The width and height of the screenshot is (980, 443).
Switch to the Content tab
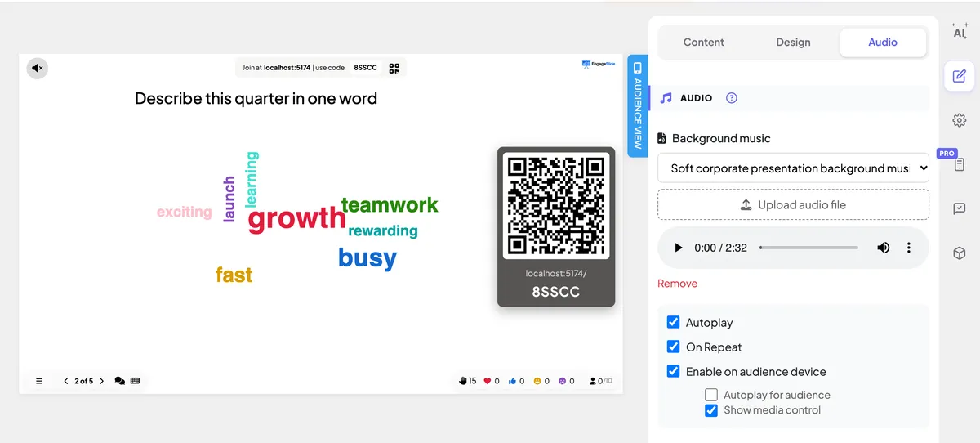pos(704,43)
